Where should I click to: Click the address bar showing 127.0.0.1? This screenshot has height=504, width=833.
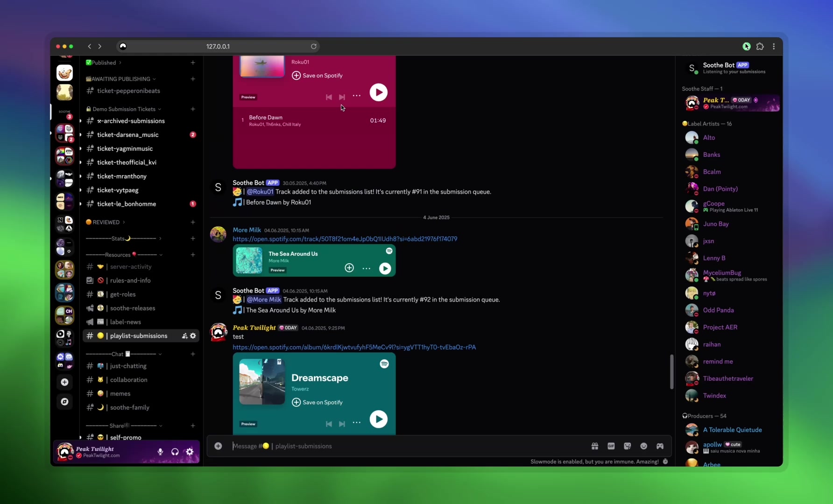click(x=218, y=46)
